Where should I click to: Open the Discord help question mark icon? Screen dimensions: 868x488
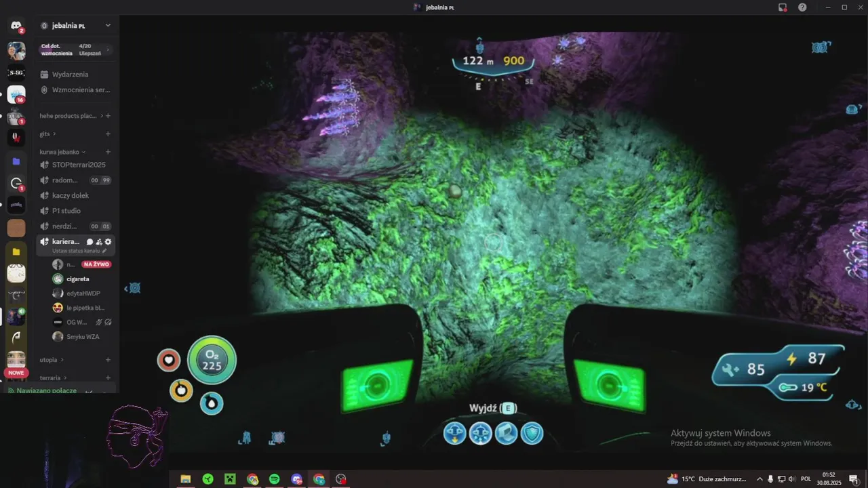(802, 7)
